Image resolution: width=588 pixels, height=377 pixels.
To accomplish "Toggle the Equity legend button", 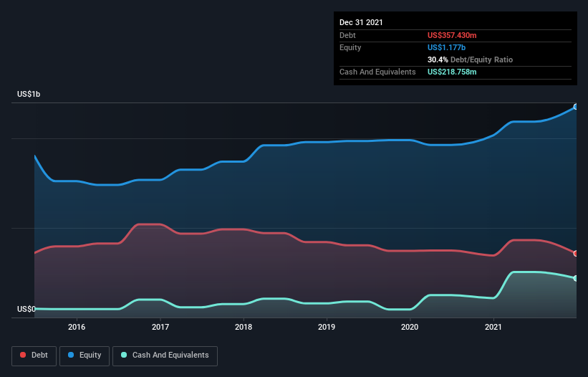I will (x=85, y=355).
